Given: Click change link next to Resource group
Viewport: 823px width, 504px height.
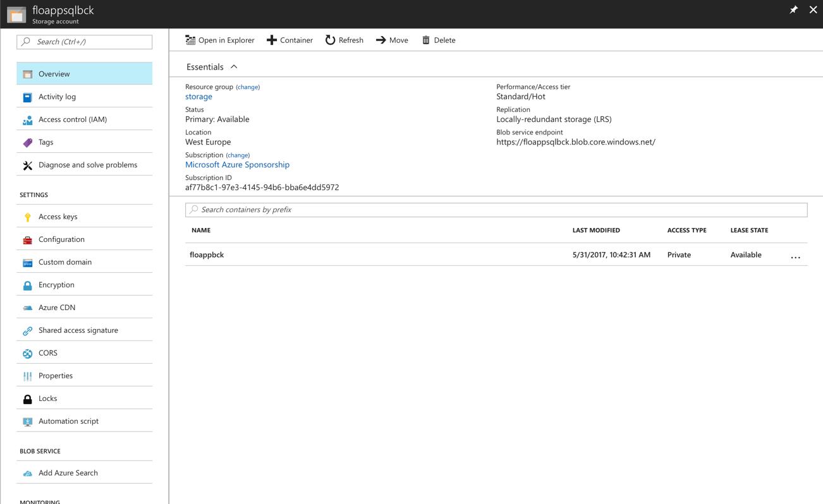Looking at the screenshot, I should coord(248,87).
